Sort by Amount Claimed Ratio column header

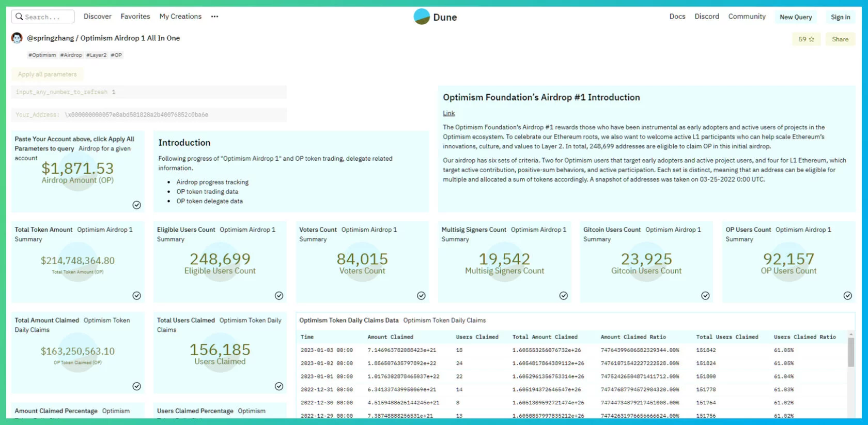[633, 337]
